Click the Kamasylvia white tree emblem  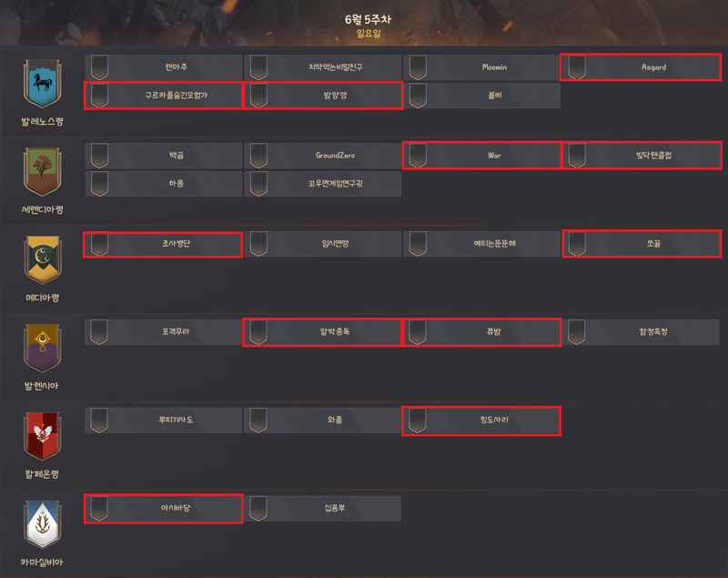42,524
